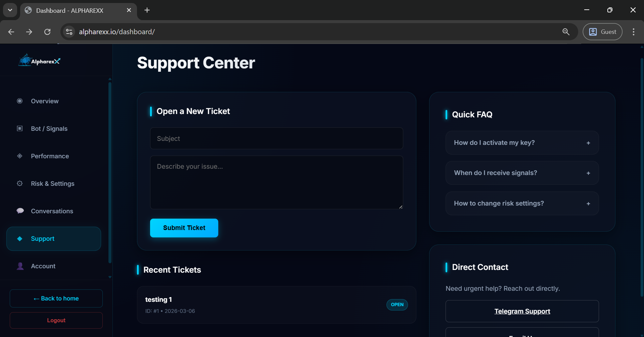
Task: Focus the Subject field
Action: [x=276, y=138]
